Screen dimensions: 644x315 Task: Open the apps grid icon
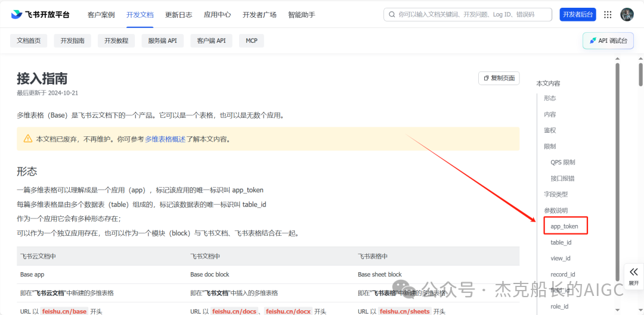(x=608, y=15)
